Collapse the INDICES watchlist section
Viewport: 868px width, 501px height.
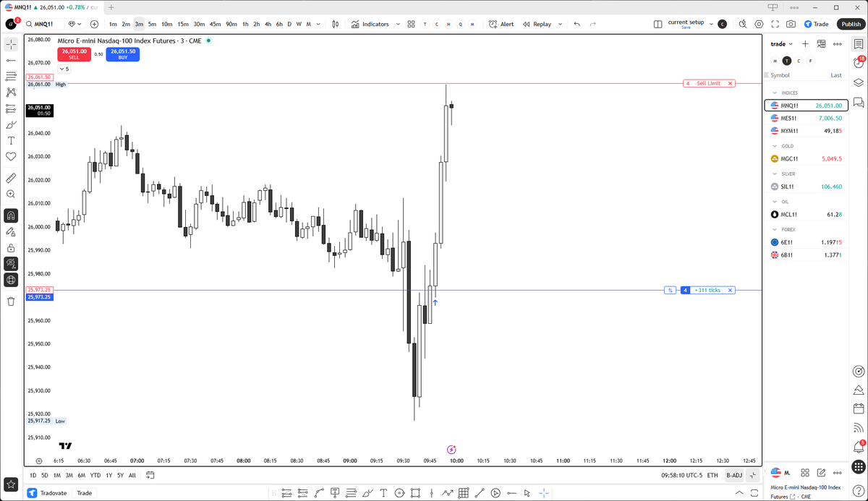click(775, 93)
